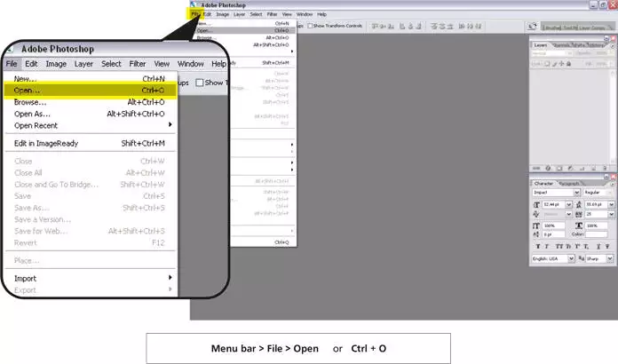
Task: Toggle Underline in Character panel
Action: coord(598,246)
